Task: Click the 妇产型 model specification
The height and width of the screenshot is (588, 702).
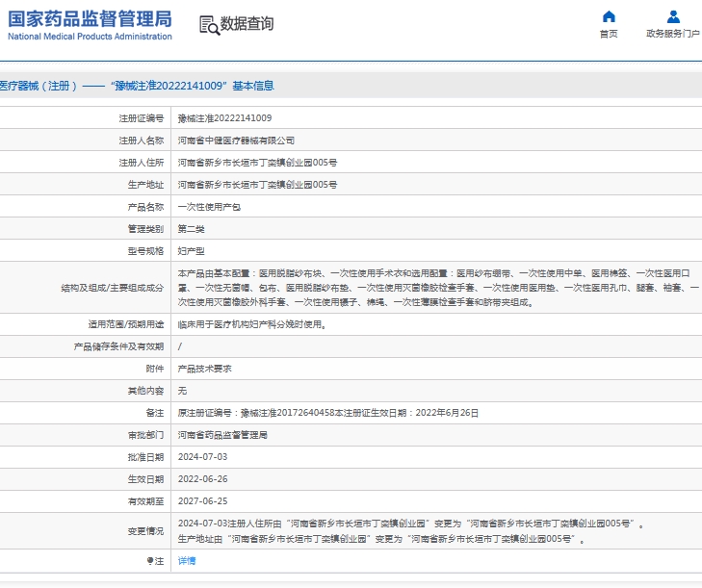Action: pos(192,251)
